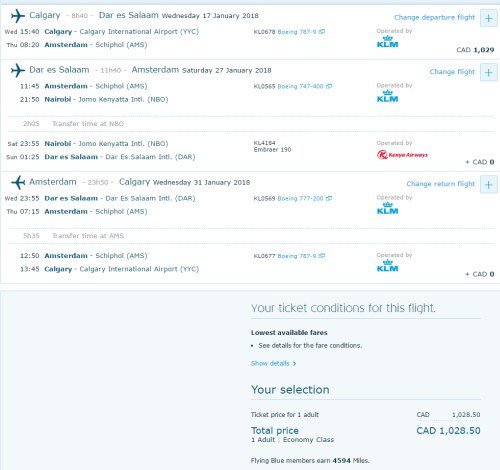This screenshot has width=500, height=470.
Task: Click the Total price CAD 1,028.50 amount
Action: click(x=448, y=430)
